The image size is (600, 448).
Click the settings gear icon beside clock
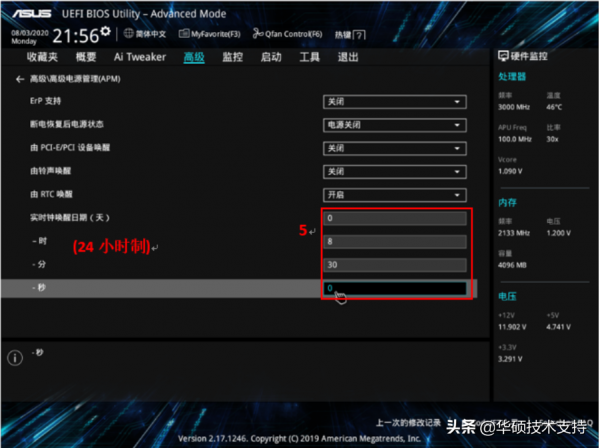click(x=104, y=33)
